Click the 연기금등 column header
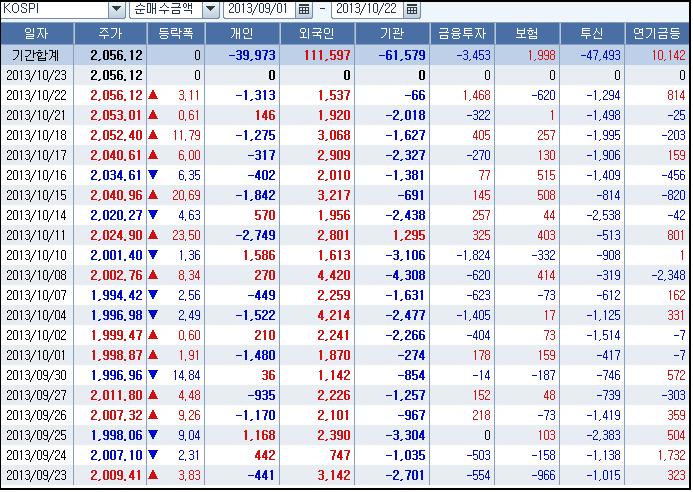 [x=657, y=33]
